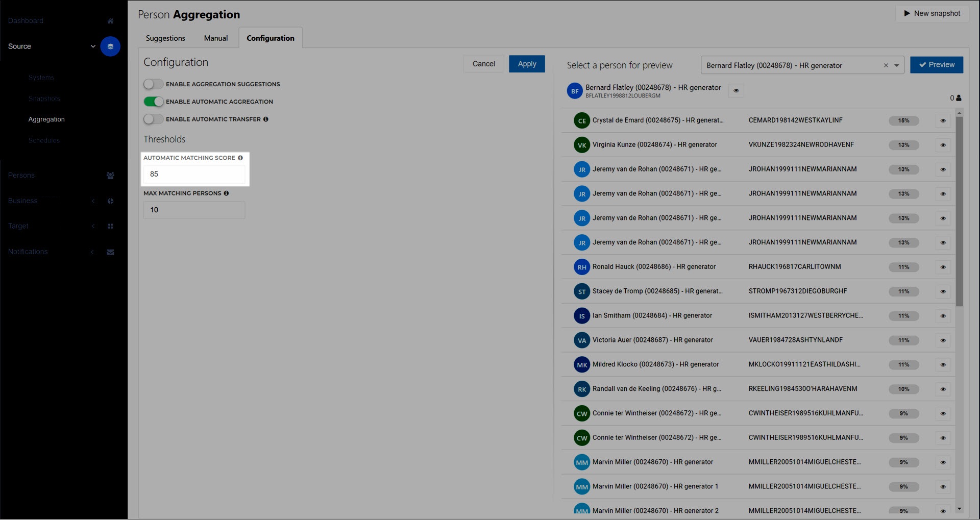Open Persons link in sidebar
Viewport: 980px width, 520px height.
click(x=21, y=176)
